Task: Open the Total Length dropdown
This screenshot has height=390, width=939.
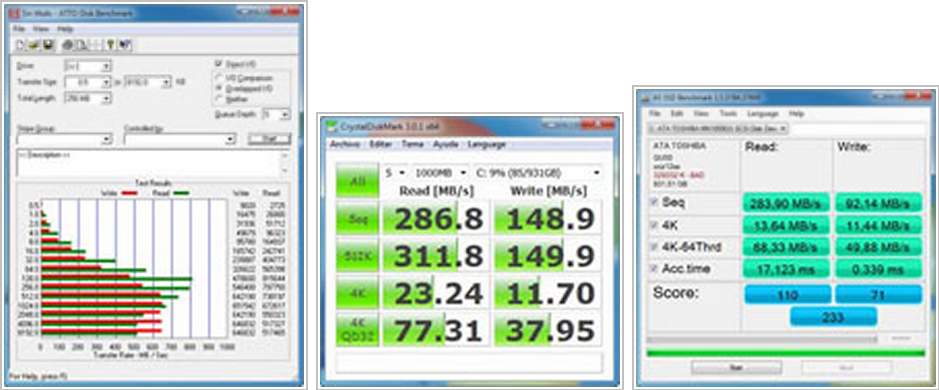Action: tap(87, 98)
